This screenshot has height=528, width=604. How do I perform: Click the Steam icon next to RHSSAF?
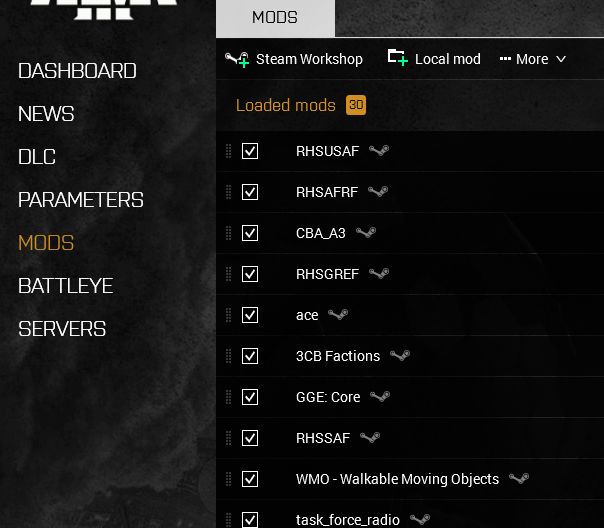point(370,438)
